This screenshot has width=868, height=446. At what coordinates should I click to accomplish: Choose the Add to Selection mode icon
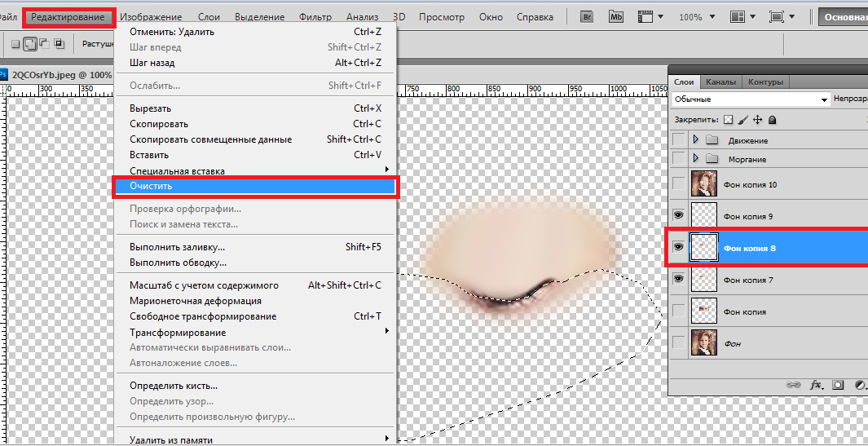[x=30, y=44]
